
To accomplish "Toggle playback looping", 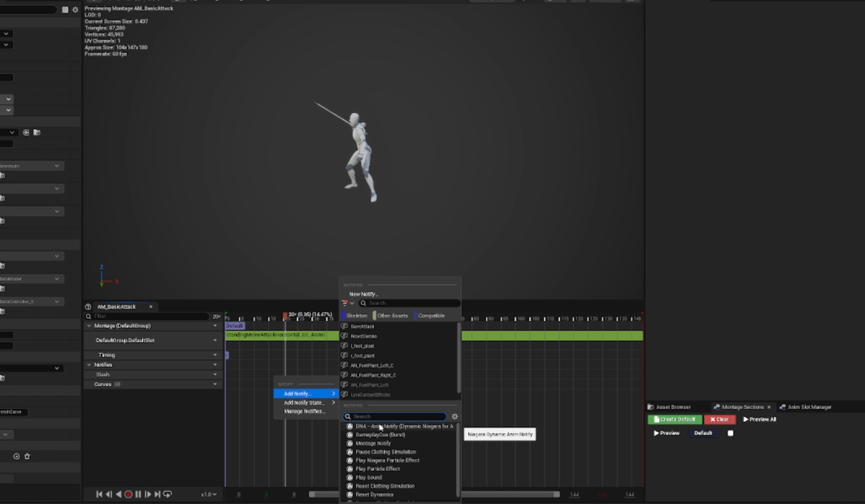I will click(x=167, y=494).
